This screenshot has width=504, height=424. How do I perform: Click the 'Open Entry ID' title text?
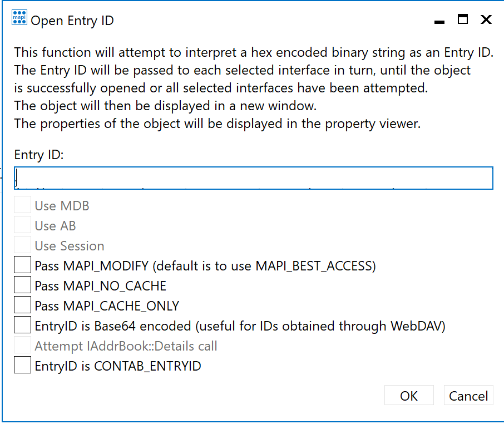[72, 21]
